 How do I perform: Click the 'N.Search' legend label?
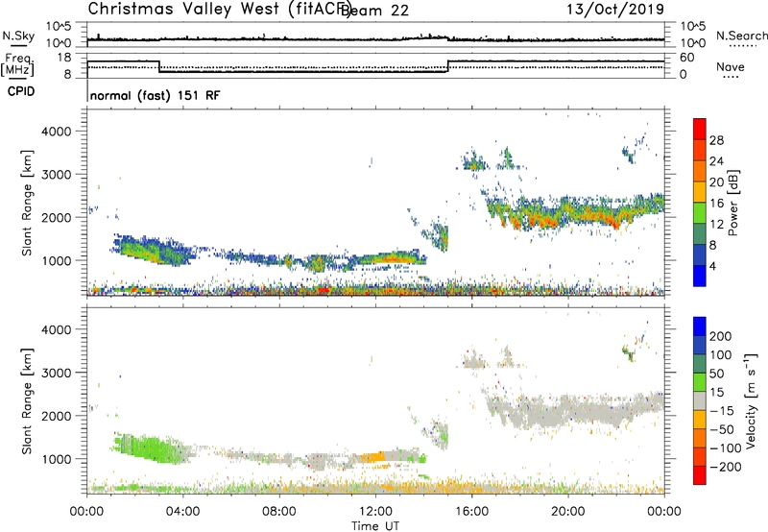pyautogui.click(x=741, y=36)
